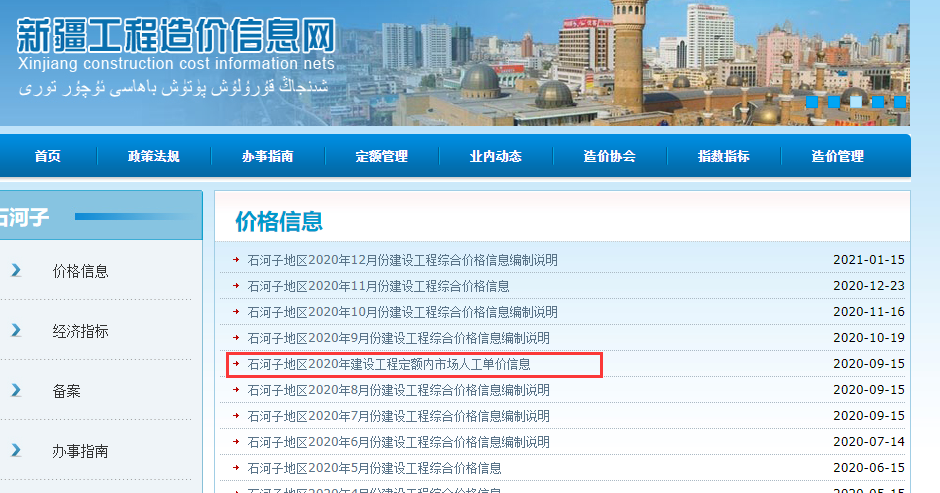Click red arrow bullet of 2020年6月份 row

(x=236, y=441)
